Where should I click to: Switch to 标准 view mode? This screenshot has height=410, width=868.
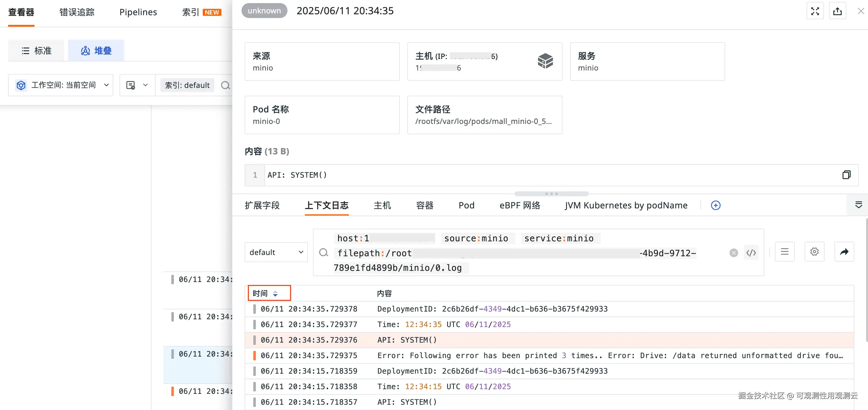tap(36, 51)
